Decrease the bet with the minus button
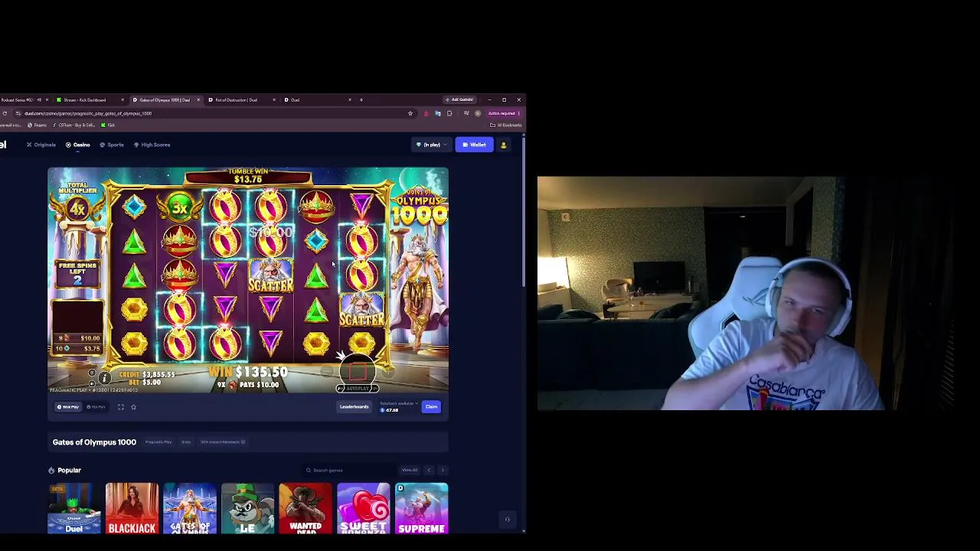 point(327,372)
